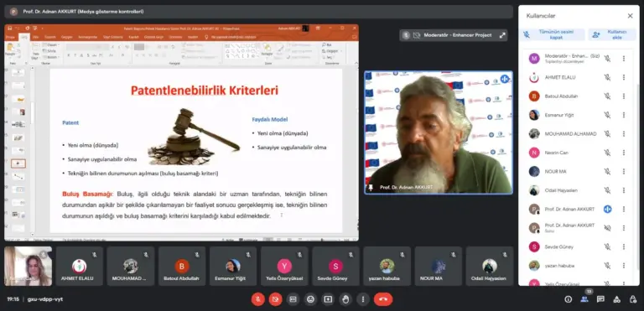Open more options menu in bottom bar
The image size is (644, 311).
[363, 299]
